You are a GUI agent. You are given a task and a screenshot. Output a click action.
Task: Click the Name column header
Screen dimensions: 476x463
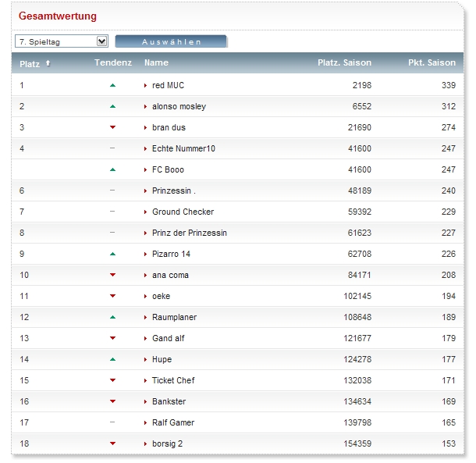pos(156,62)
